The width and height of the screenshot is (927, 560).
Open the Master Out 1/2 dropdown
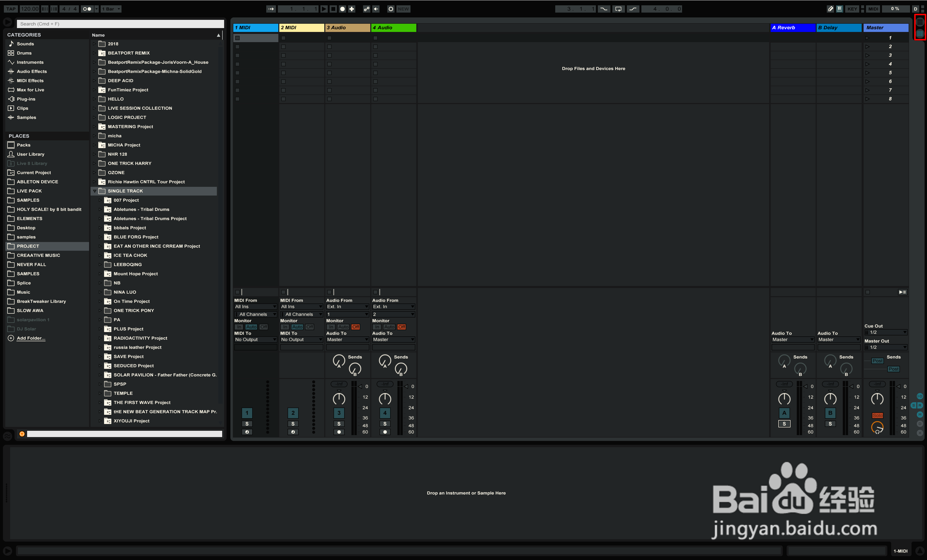(886, 347)
